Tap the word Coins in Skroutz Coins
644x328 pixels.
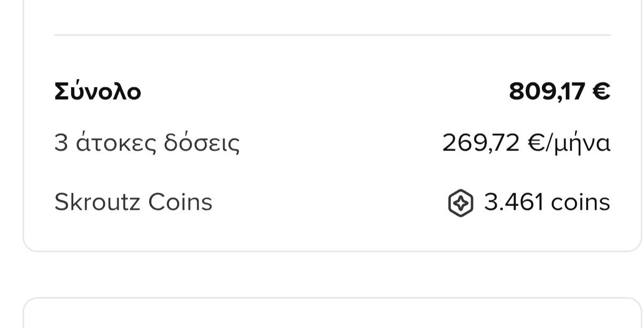(x=180, y=202)
